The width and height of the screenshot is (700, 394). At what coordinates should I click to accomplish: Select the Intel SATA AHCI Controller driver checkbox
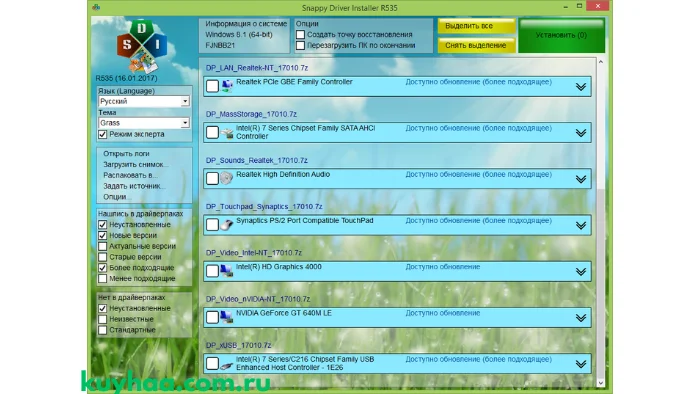(212, 133)
